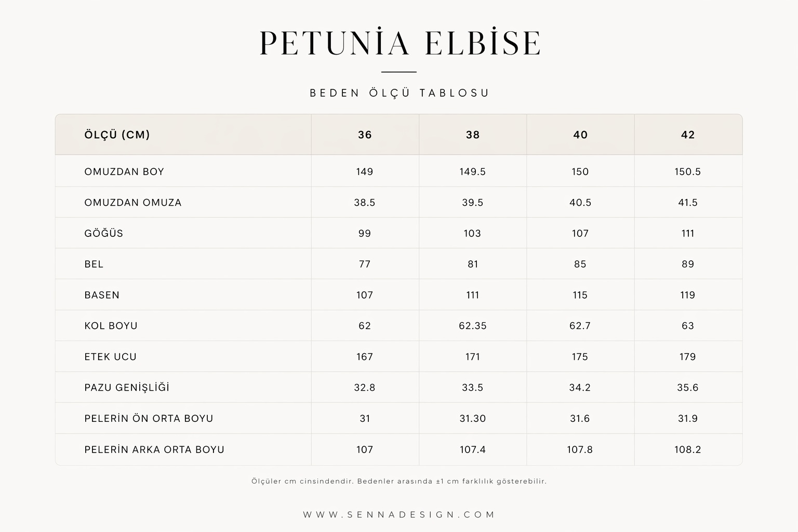Click the Beden Ölçü Tablosu subtitle
Viewport: 798px width, 532px height.
click(x=399, y=93)
